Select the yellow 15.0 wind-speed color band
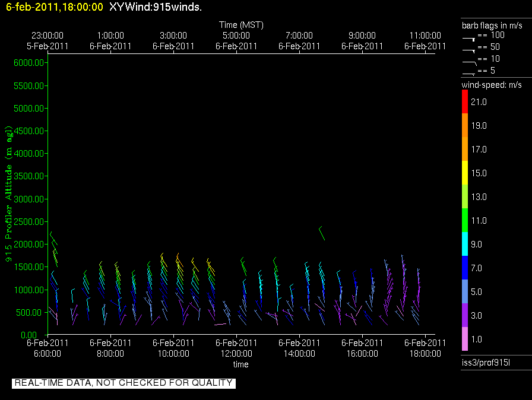Image resolution: width=532 pixels, height=400 pixels. pyautogui.click(x=465, y=173)
